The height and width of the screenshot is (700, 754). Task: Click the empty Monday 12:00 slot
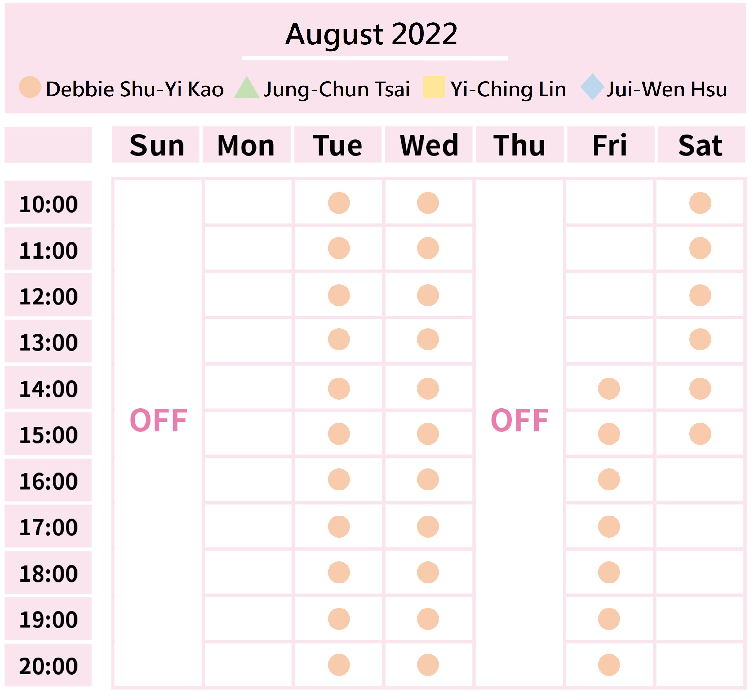point(248,294)
